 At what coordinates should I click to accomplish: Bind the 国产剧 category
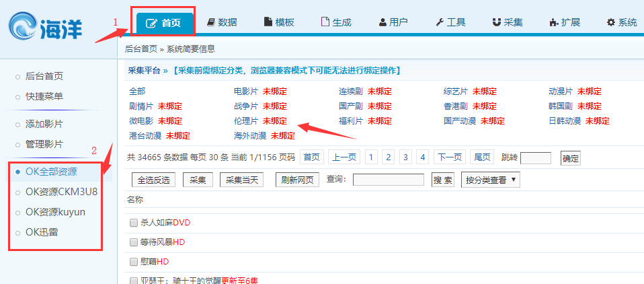380,106
